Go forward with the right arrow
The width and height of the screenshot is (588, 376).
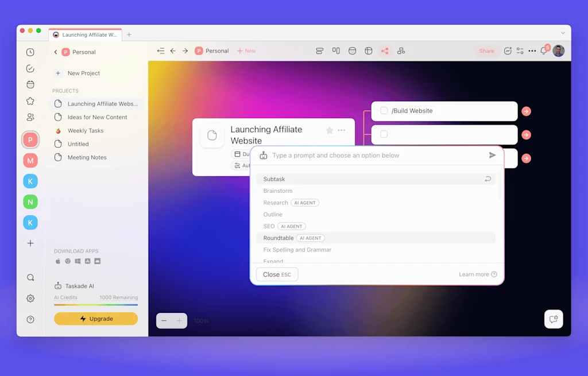185,51
